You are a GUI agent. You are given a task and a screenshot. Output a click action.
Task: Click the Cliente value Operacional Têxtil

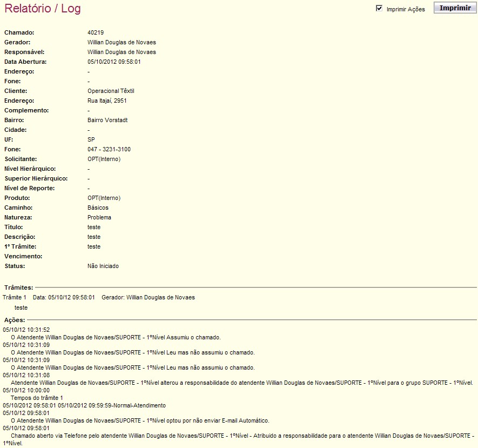[111, 91]
